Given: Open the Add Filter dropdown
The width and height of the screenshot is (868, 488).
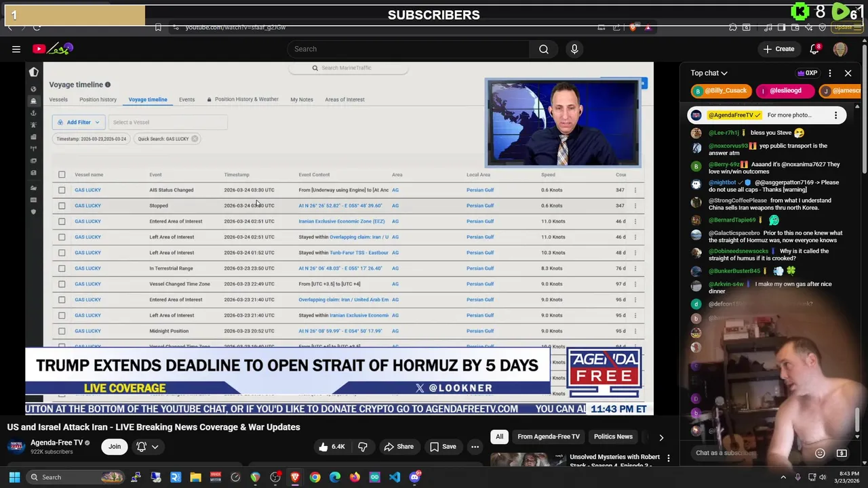Looking at the screenshot, I should point(78,122).
